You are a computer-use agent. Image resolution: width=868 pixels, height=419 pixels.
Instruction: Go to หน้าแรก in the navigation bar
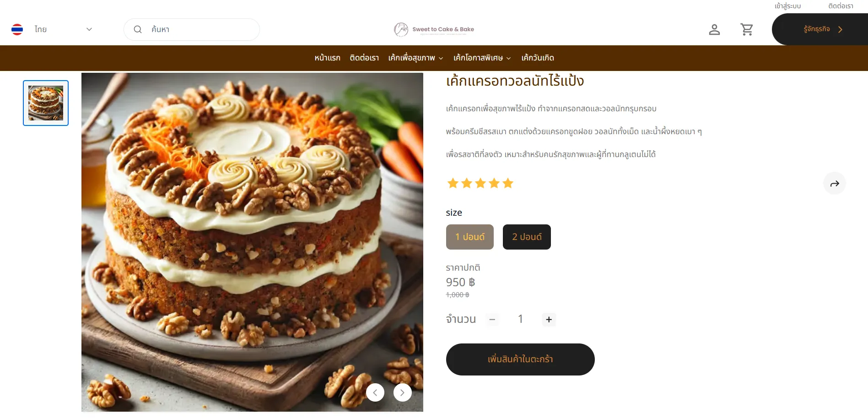(327, 58)
